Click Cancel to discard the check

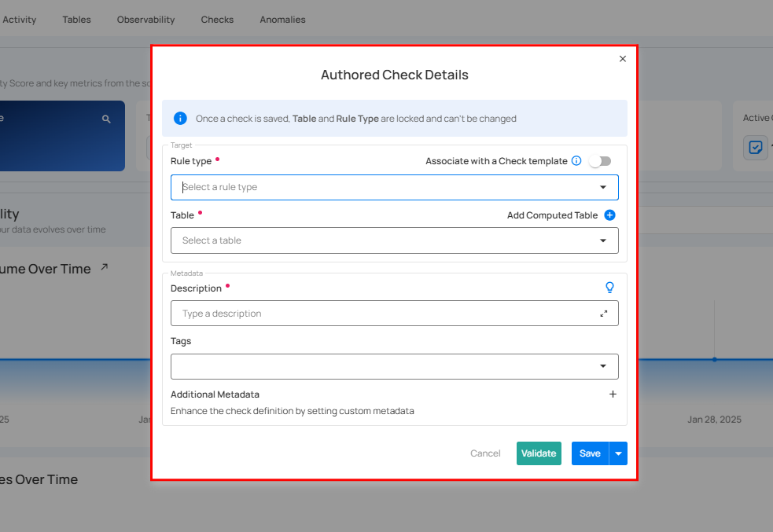485,453
